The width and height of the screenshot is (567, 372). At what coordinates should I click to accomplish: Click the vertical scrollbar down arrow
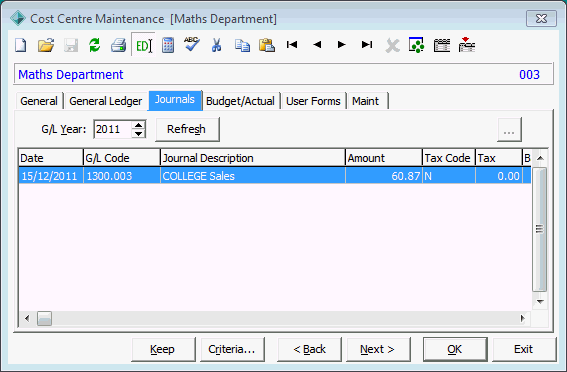pos(540,302)
